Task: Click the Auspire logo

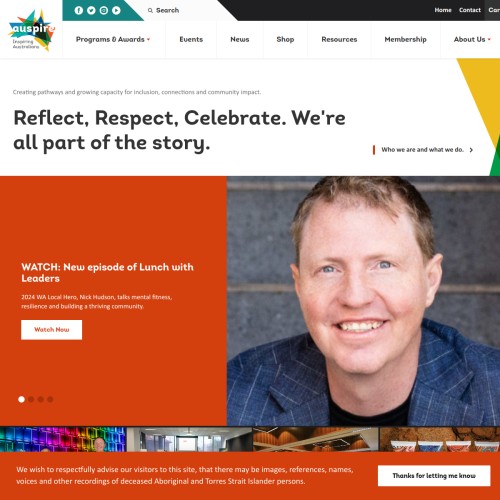Action: [32, 30]
